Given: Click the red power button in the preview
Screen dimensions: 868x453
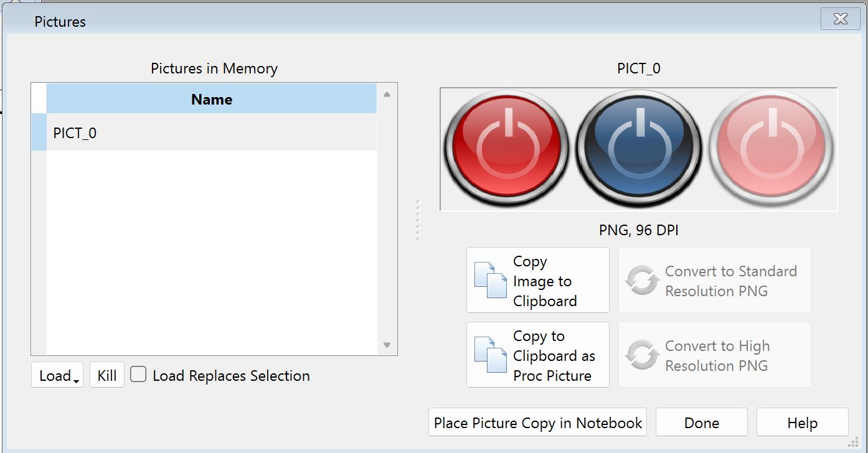Looking at the screenshot, I should coord(506,147).
